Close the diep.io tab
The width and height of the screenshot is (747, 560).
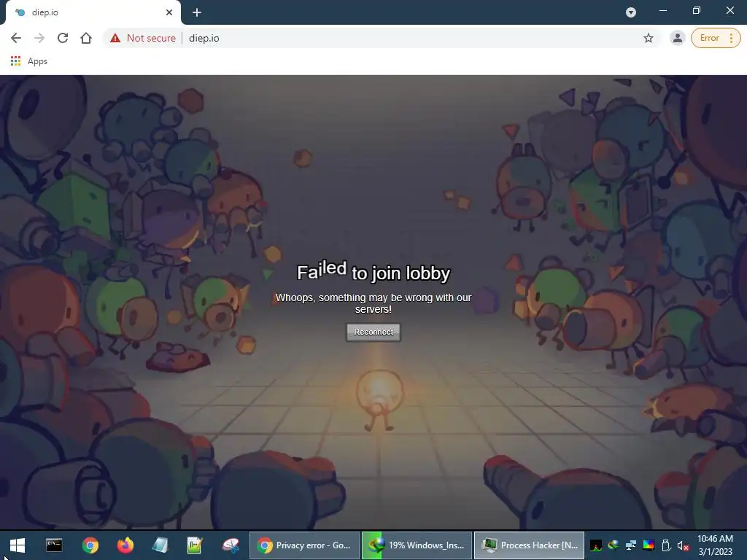pos(169,12)
